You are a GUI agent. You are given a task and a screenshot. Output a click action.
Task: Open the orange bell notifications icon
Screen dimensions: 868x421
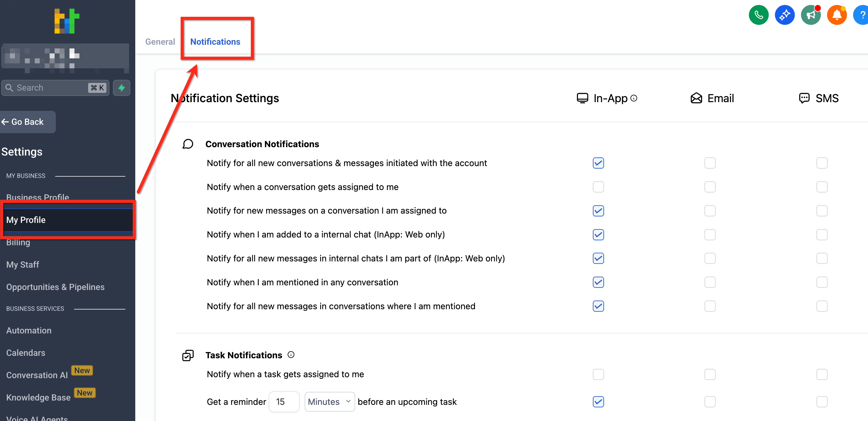[x=836, y=15]
